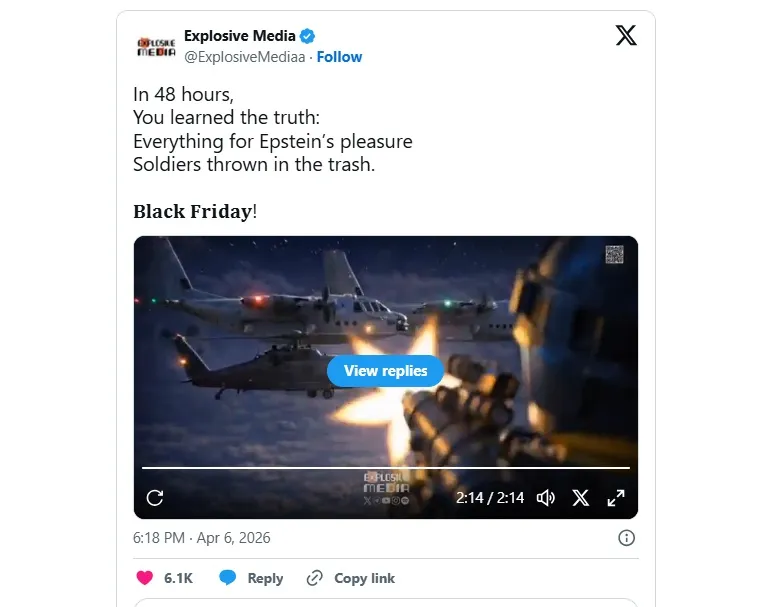Follow the Explosive Media account
Viewport: 761px width, 607px height.
pyautogui.click(x=339, y=57)
